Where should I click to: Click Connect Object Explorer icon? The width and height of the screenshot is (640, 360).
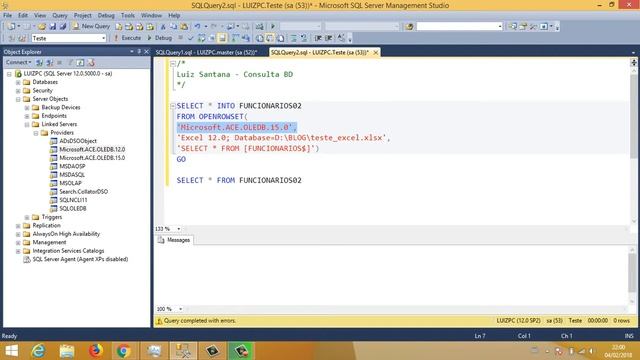39,62
